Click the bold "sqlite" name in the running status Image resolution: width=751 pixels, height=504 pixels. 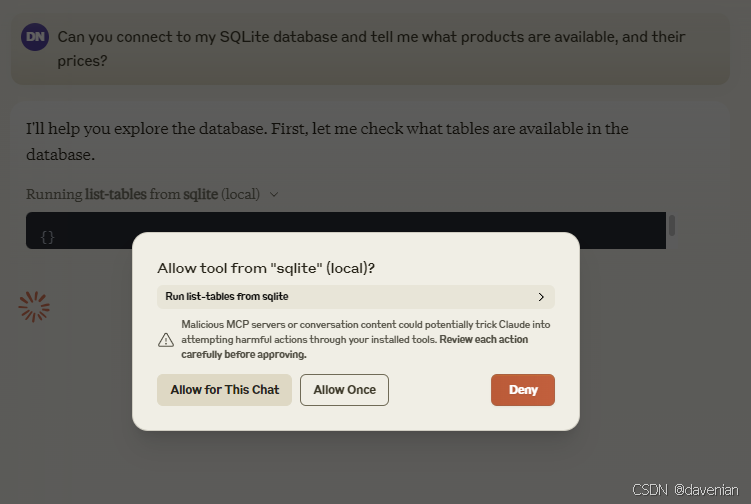tap(201, 195)
